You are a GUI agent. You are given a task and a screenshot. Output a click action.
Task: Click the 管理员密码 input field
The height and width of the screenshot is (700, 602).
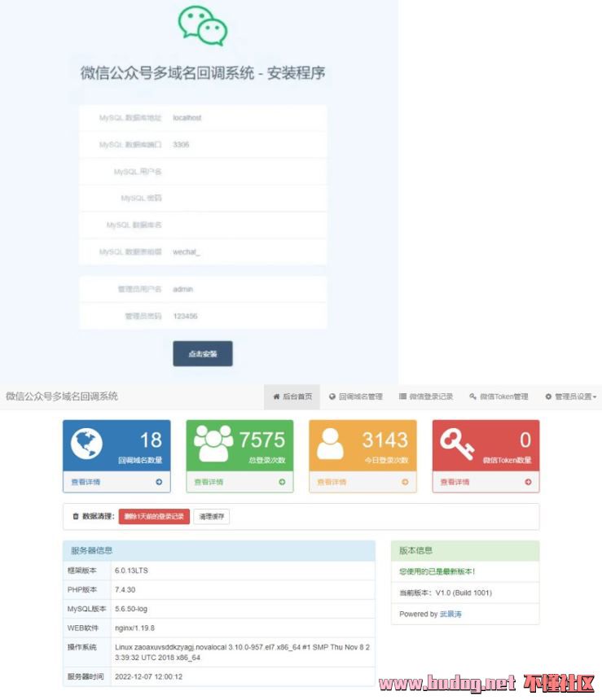tap(244, 316)
